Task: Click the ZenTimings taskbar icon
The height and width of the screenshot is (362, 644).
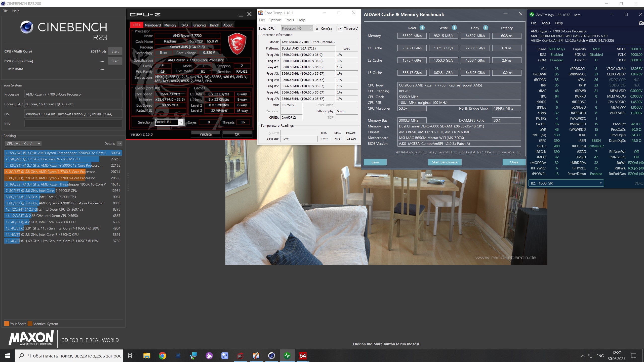Action: pos(287,356)
